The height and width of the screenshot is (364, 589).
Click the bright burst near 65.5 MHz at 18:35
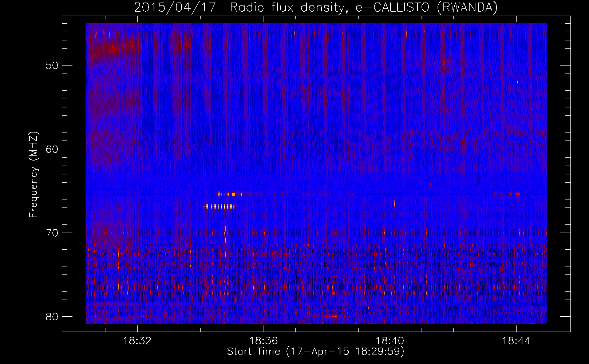pos(230,194)
